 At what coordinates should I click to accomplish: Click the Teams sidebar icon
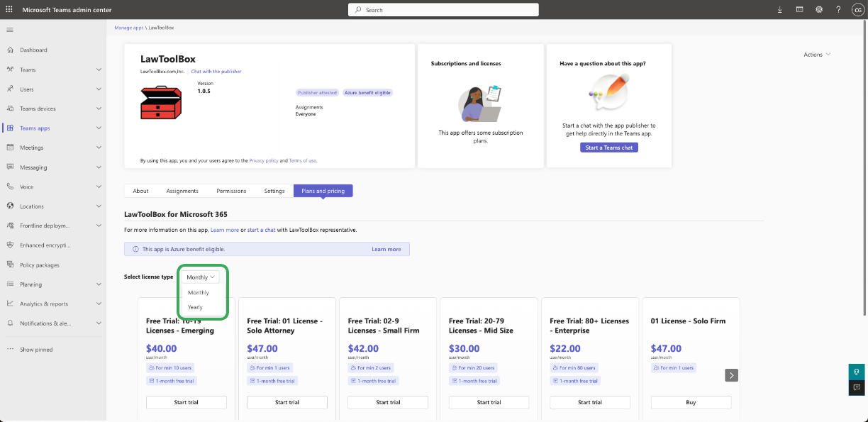pyautogui.click(x=10, y=70)
